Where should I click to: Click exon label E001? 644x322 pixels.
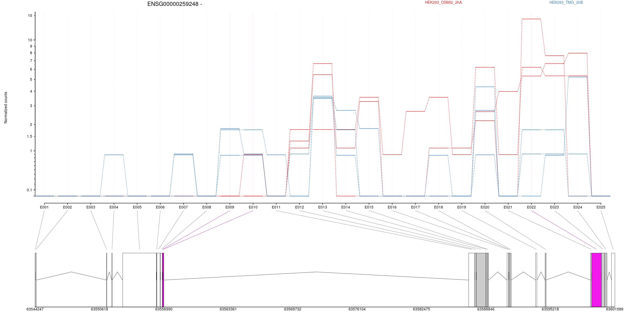click(x=44, y=207)
